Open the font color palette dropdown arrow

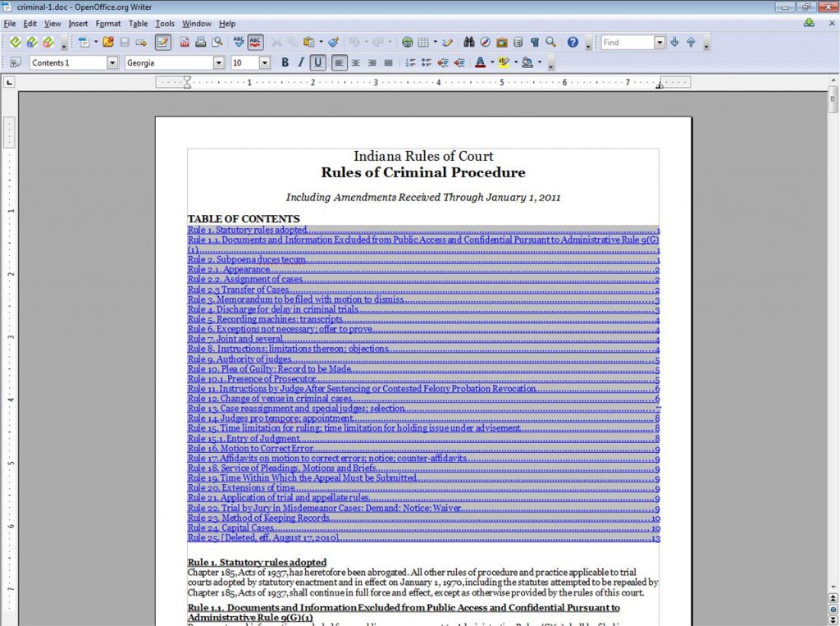click(492, 62)
